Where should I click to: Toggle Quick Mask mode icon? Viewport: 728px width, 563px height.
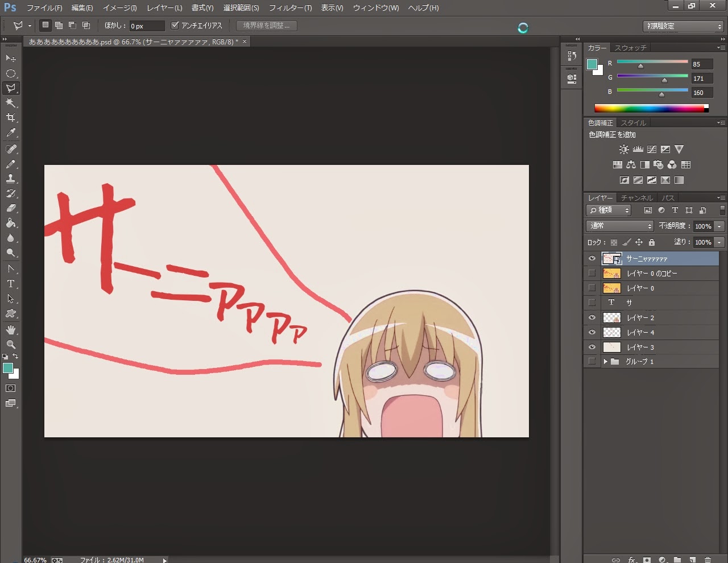point(11,388)
